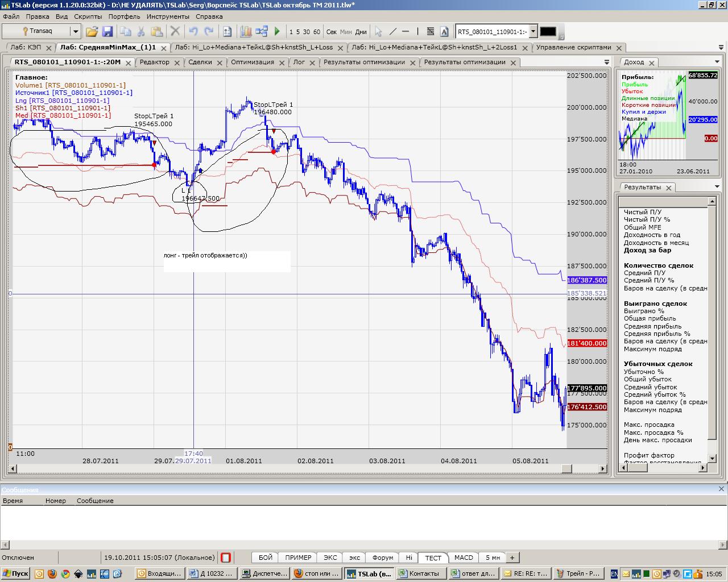Toggle the Сек seconds interval

pos(332,32)
